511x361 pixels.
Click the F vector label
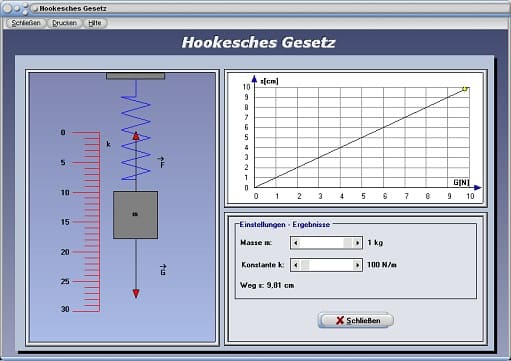(x=162, y=163)
